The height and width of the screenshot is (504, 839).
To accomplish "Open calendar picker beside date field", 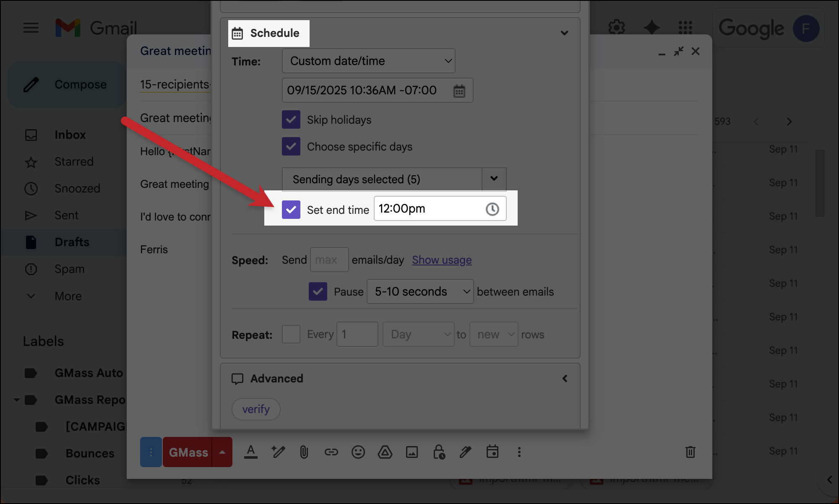I will 459,91.
